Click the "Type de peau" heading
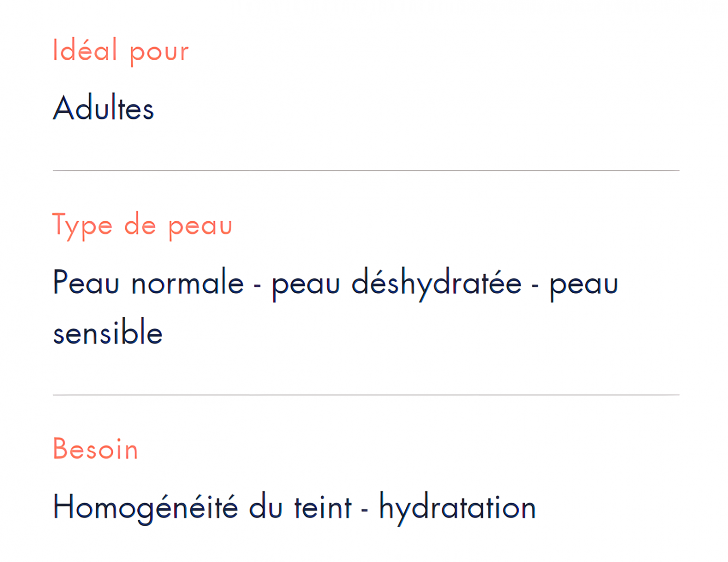Image resolution: width=728 pixels, height=562 pixels. click(x=142, y=225)
